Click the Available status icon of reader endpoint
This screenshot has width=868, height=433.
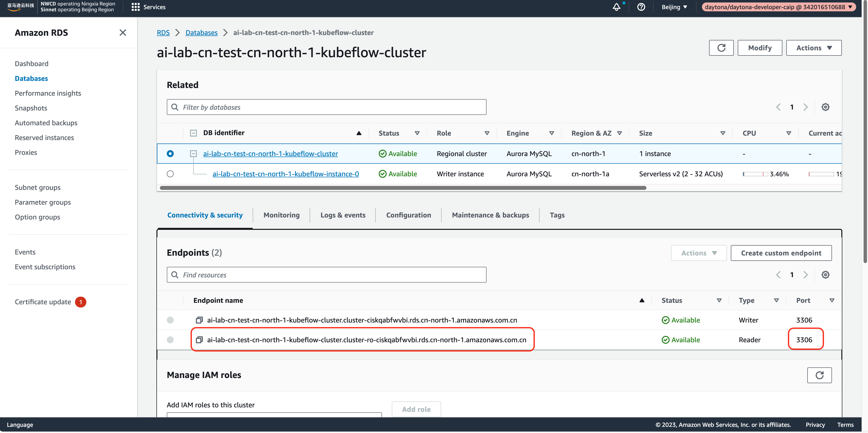click(665, 340)
